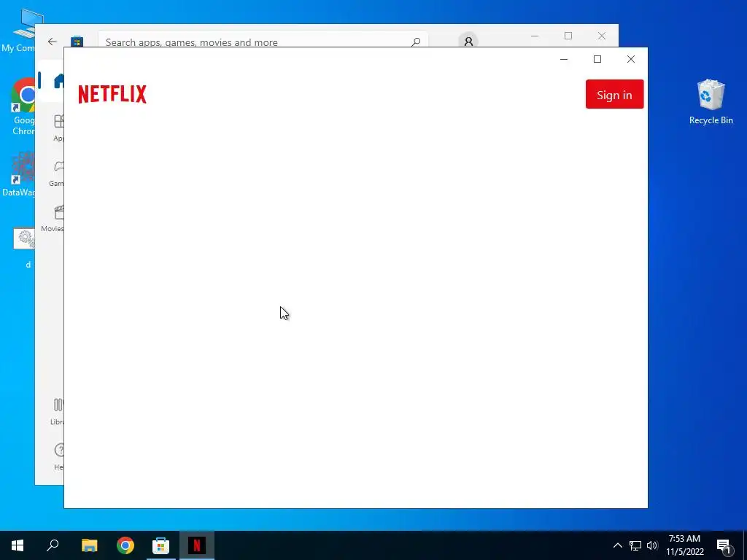This screenshot has width=747, height=560.
Task: Open File Explorer from the taskbar
Action: point(89,545)
